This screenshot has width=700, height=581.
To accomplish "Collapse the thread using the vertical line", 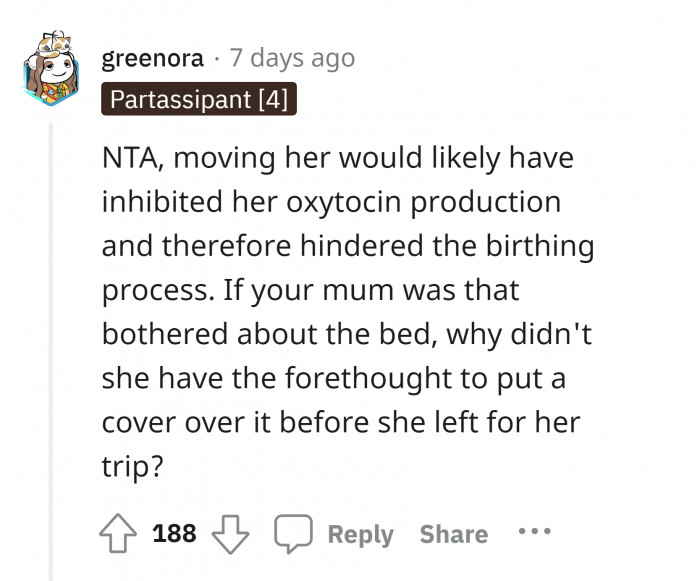I will point(50,350).
